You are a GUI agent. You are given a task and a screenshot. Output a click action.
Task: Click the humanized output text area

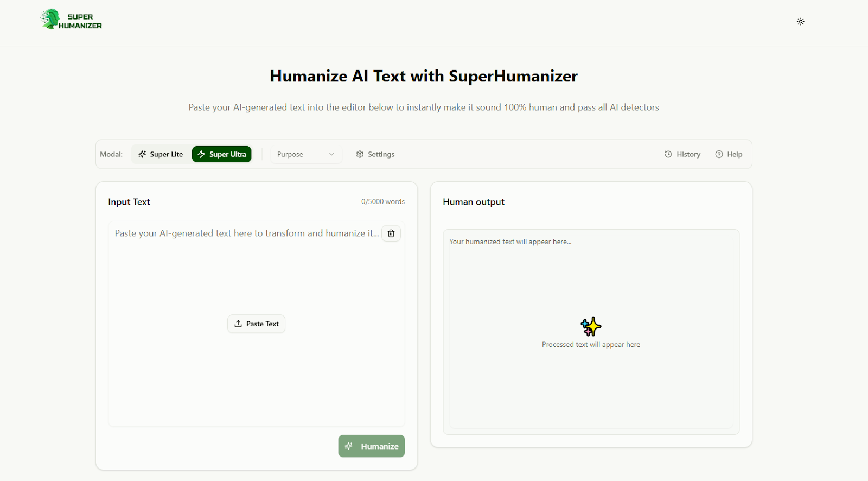(591, 282)
